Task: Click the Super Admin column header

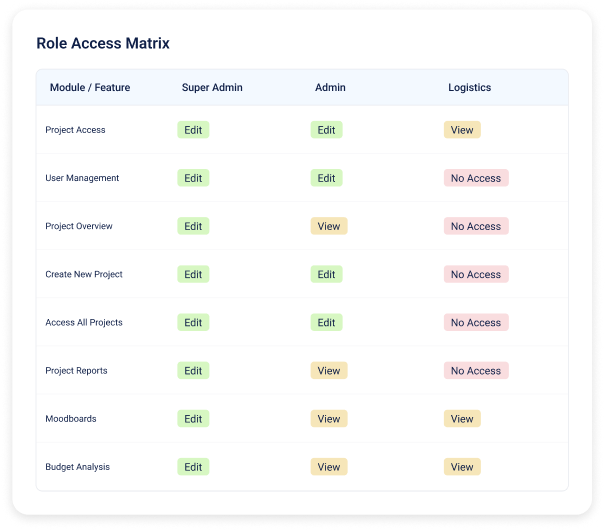Action: (x=210, y=88)
